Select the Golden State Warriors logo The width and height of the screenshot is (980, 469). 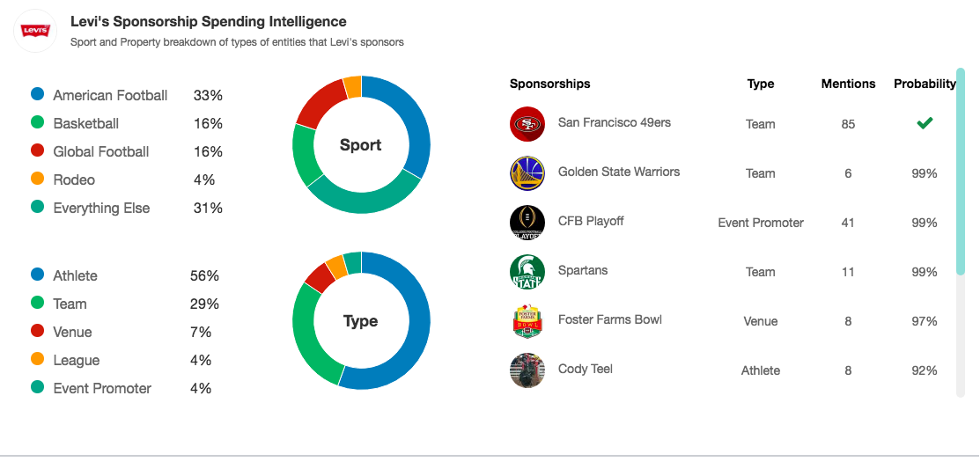click(x=527, y=173)
